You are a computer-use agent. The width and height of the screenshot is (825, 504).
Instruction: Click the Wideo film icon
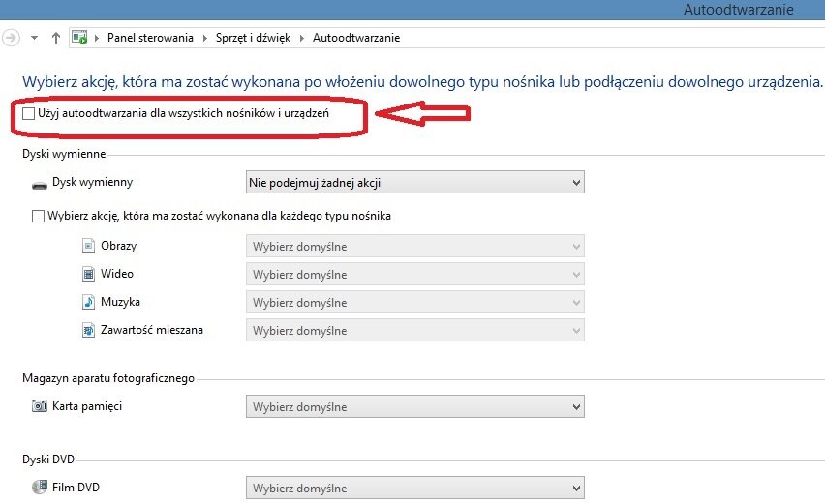[x=90, y=274]
